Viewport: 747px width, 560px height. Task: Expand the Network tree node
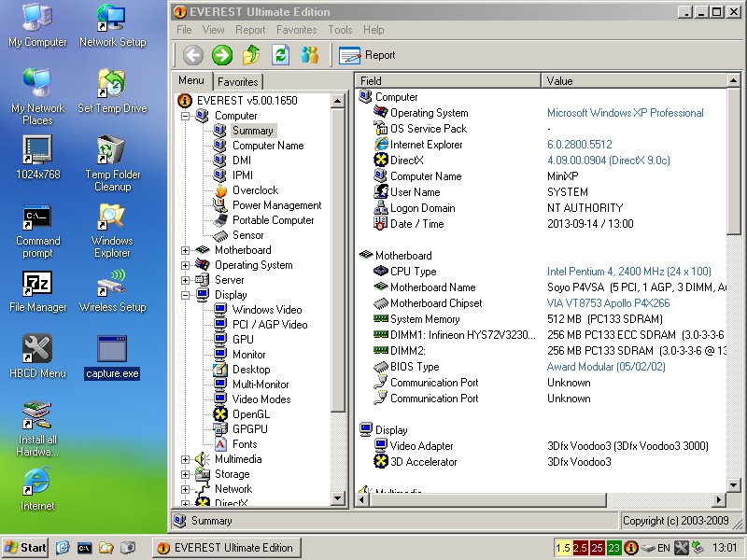click(185, 489)
